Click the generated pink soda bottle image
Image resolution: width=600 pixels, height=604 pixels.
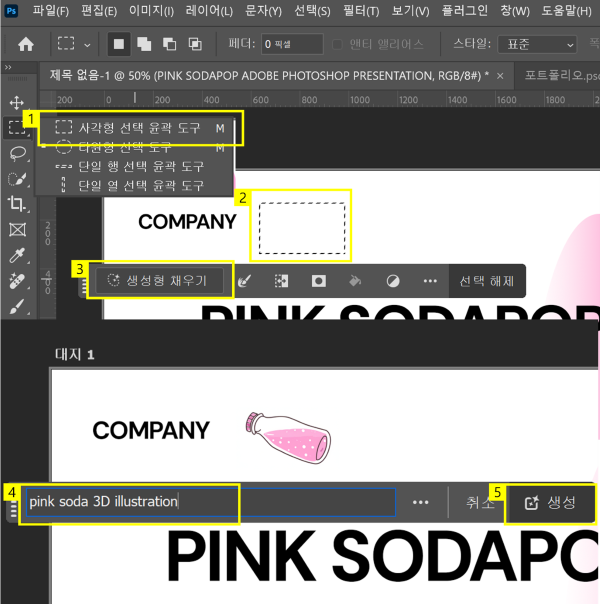pyautogui.click(x=288, y=438)
